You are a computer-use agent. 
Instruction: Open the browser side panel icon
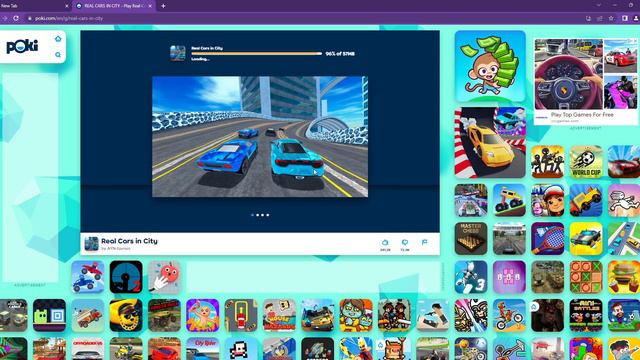click(624, 18)
